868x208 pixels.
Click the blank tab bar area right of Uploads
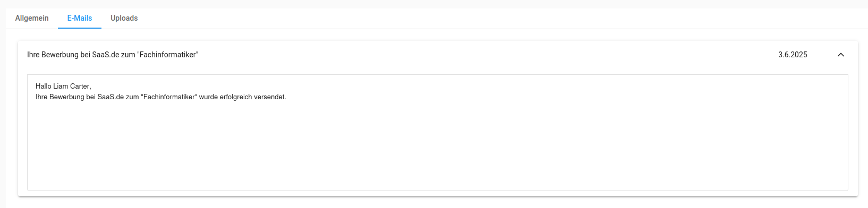point(505,18)
